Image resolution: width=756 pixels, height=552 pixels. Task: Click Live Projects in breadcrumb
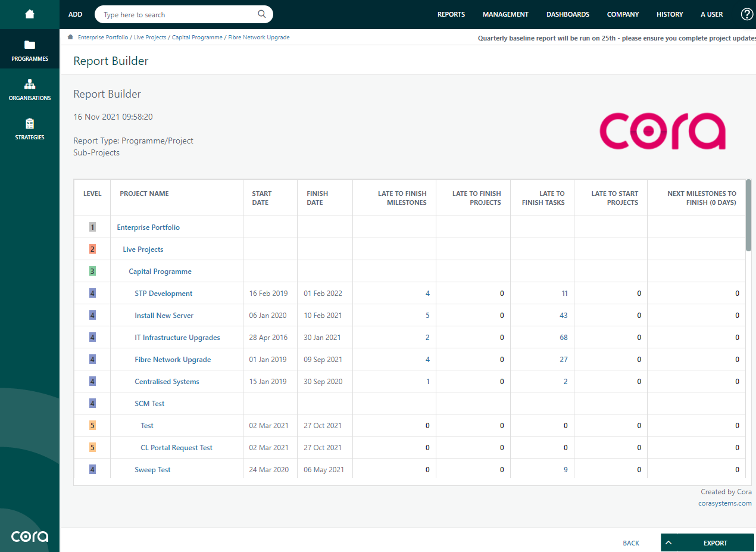150,37
